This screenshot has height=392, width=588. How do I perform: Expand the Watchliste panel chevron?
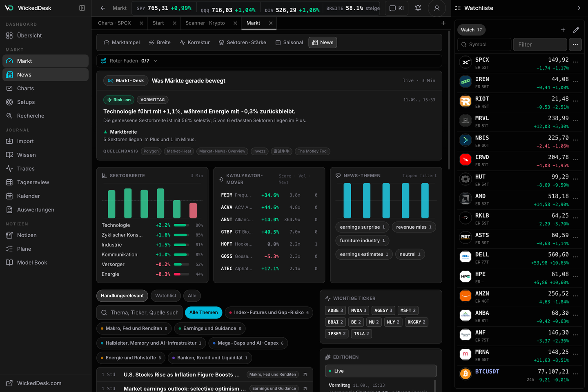[579, 8]
